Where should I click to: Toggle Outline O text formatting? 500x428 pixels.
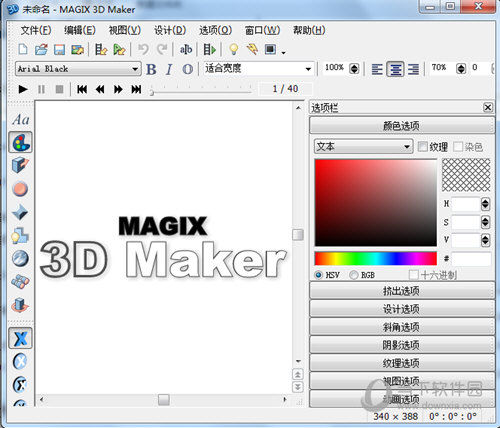coord(188,69)
